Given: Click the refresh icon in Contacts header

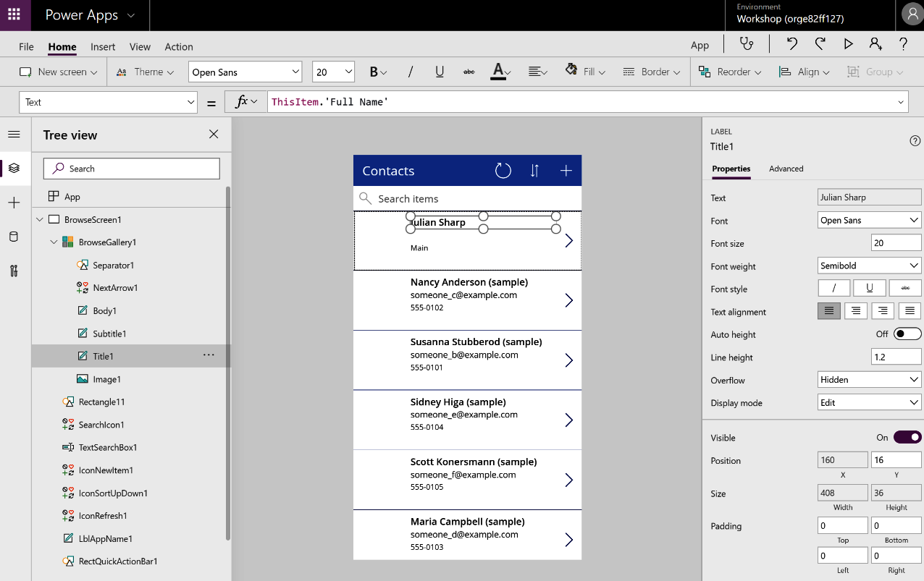Looking at the screenshot, I should point(503,171).
